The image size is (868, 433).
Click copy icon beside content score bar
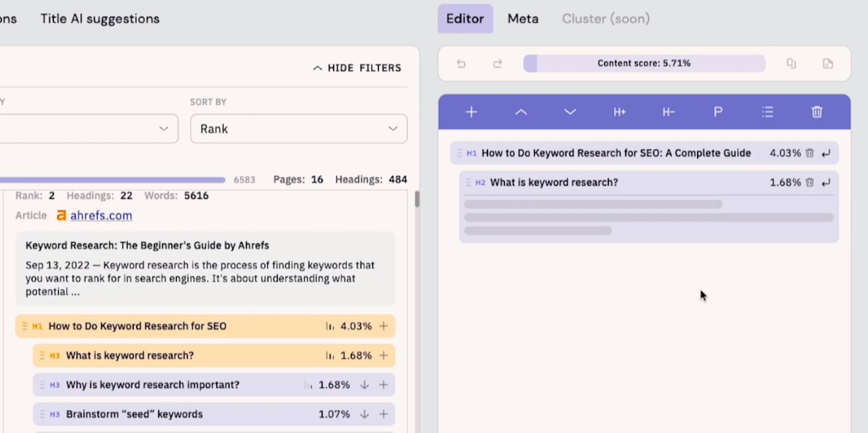(791, 64)
